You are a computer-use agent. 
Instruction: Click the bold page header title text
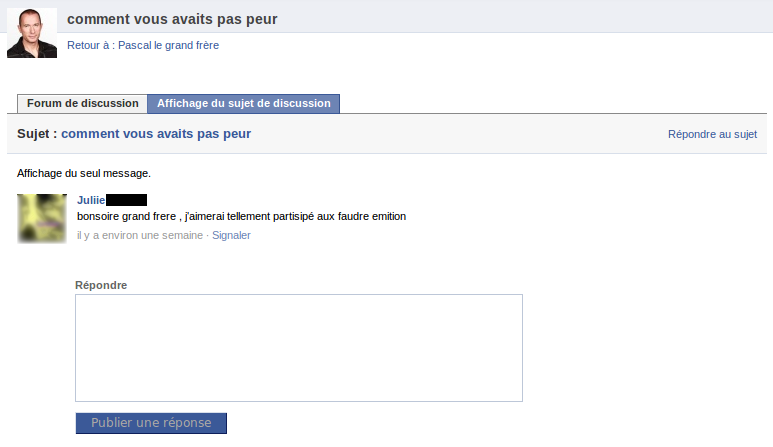point(172,19)
